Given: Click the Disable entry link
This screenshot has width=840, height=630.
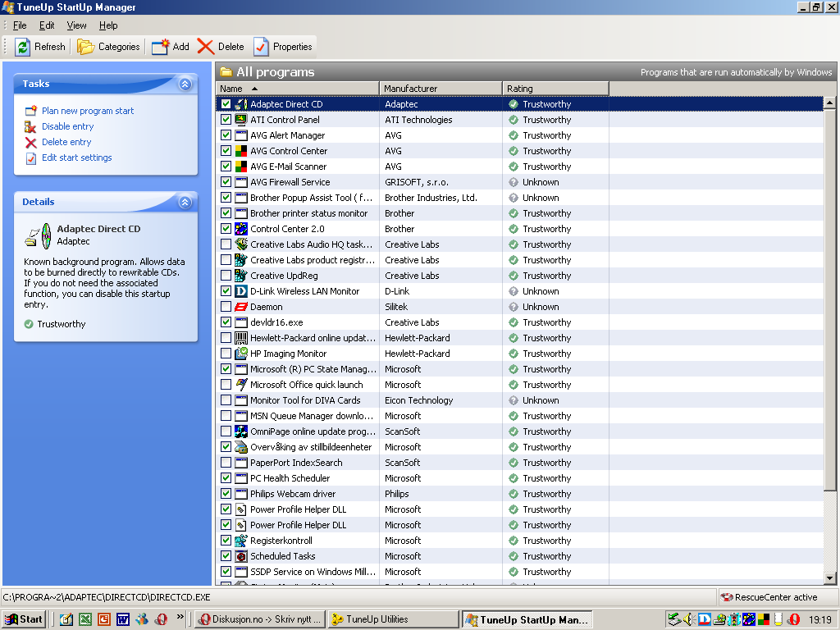Looking at the screenshot, I should click(x=68, y=126).
